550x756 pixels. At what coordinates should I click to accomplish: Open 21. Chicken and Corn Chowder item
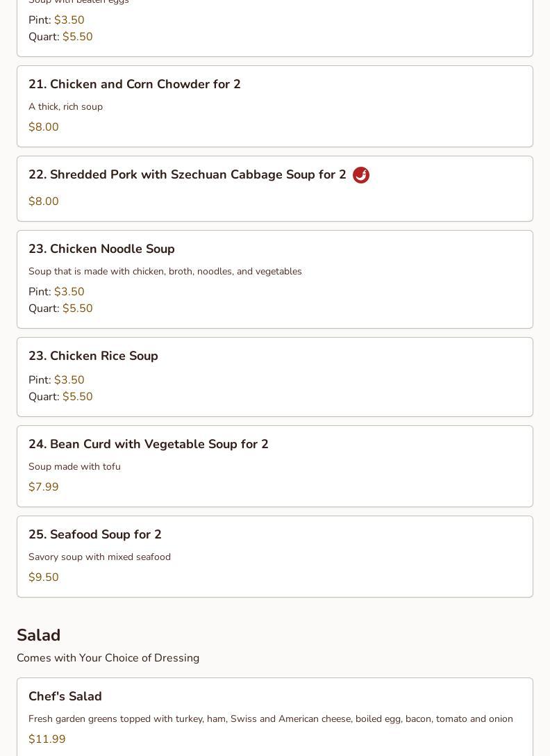[x=275, y=106]
